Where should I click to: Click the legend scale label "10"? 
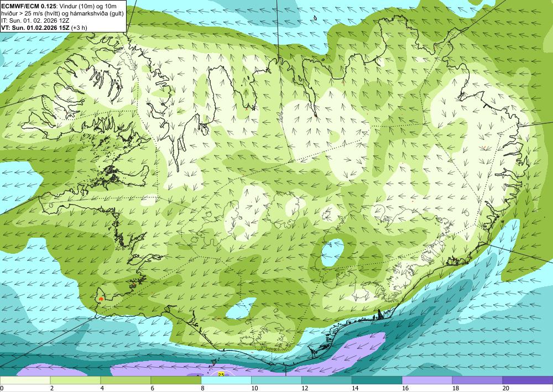[x=254, y=389]
